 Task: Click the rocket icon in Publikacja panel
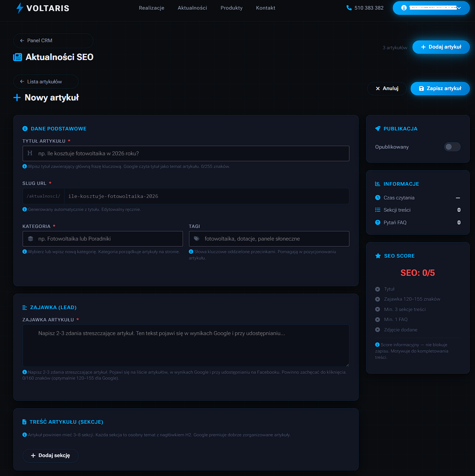[378, 129]
